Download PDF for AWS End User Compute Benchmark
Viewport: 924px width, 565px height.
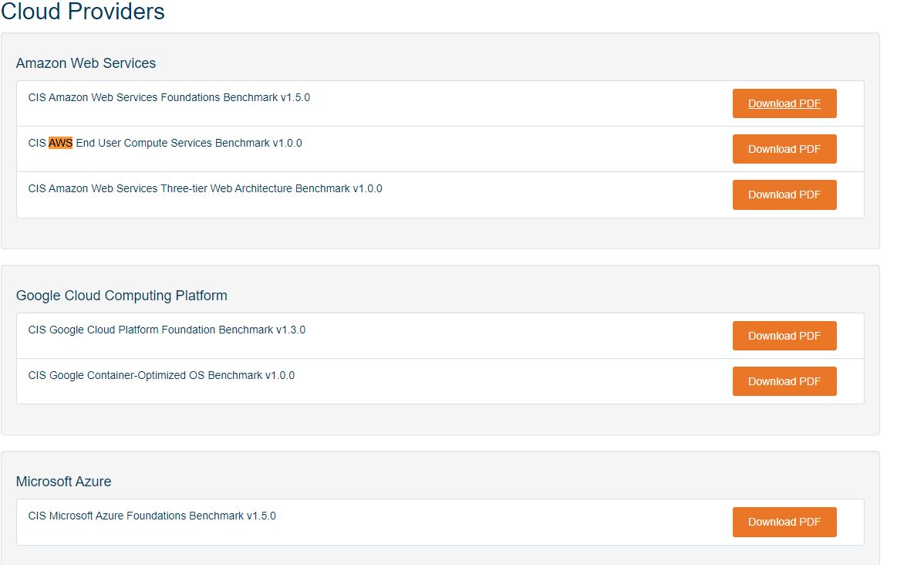coord(784,149)
